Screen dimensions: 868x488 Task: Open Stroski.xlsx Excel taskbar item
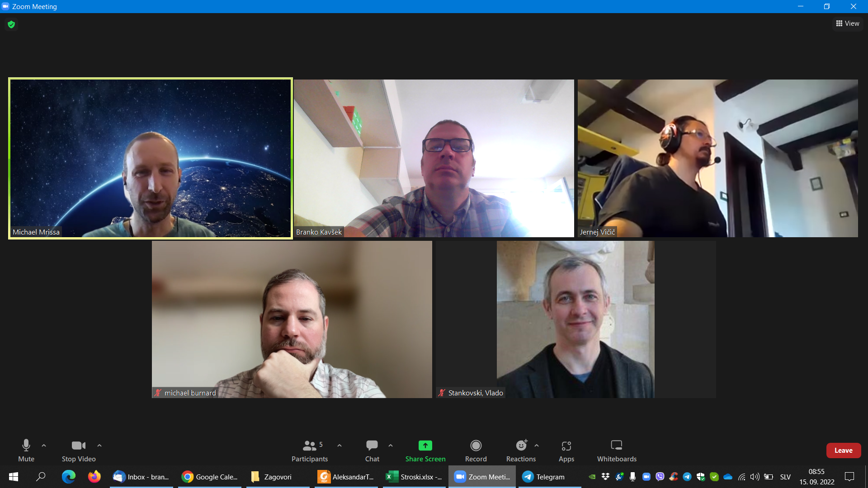tap(415, 477)
